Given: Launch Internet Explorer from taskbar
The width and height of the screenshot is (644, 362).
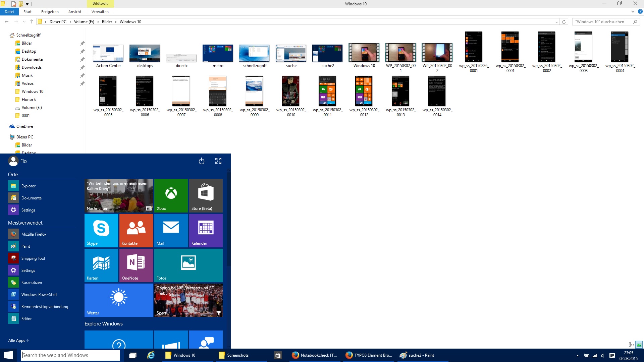Looking at the screenshot, I should click(151, 355).
